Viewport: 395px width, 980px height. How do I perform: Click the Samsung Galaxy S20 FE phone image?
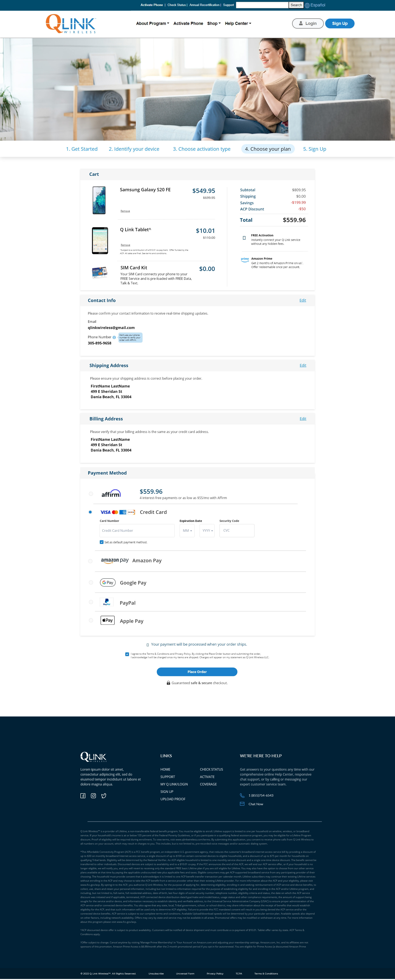click(x=99, y=201)
